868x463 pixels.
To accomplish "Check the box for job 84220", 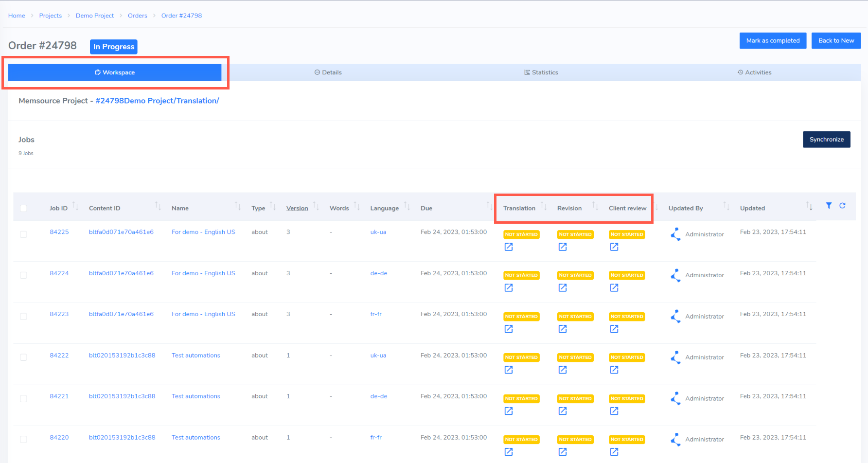I will coord(23,440).
